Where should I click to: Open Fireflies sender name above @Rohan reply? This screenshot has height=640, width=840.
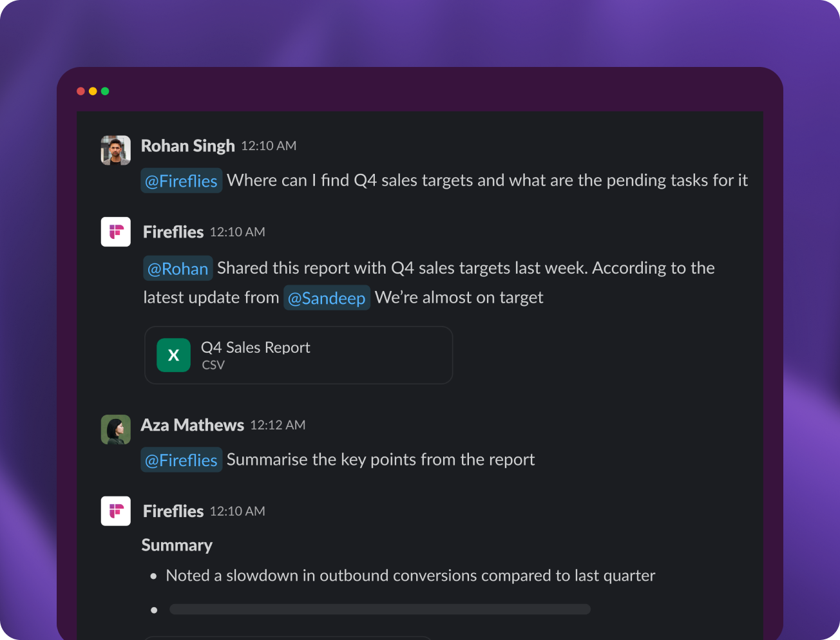pyautogui.click(x=173, y=232)
